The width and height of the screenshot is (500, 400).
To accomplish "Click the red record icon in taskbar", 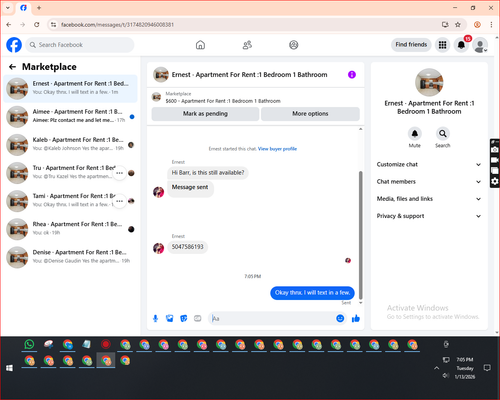I will [106, 344].
